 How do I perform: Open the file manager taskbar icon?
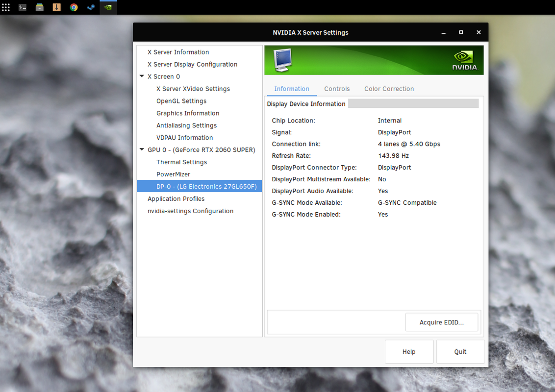[x=40, y=7]
